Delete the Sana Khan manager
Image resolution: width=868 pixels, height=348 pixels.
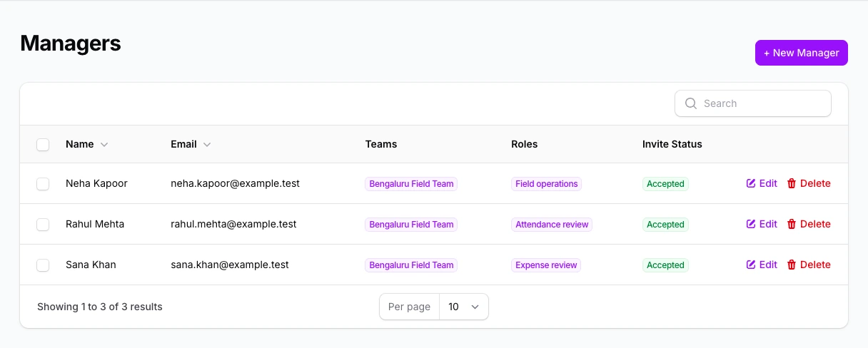[x=809, y=265]
